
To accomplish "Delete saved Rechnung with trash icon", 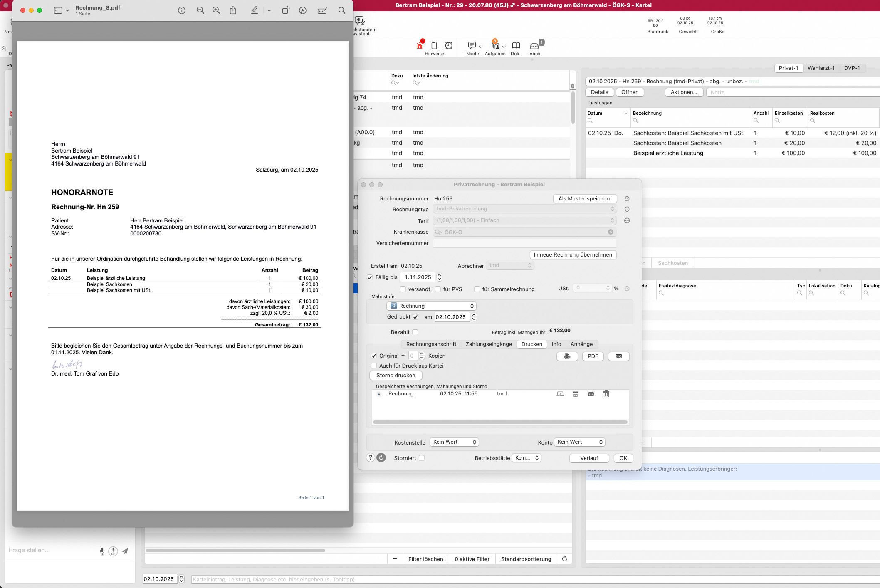I will pos(606,394).
